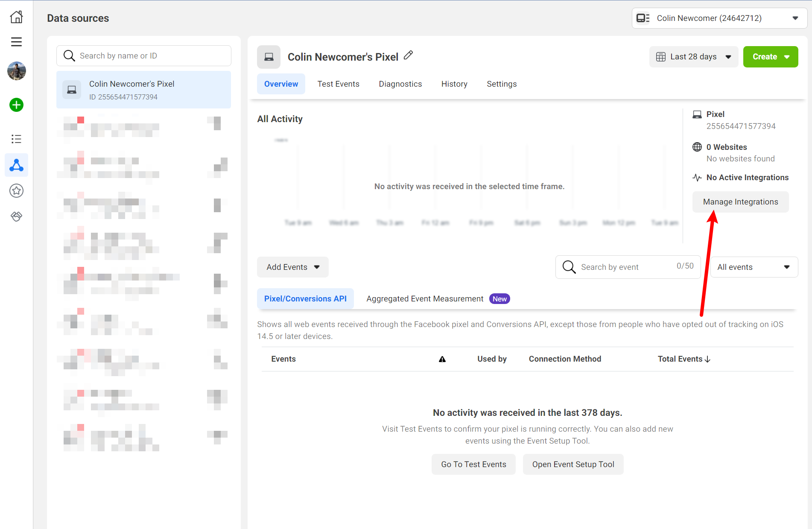Go to the Diagnostics tab
This screenshot has width=812, height=529.
point(400,84)
